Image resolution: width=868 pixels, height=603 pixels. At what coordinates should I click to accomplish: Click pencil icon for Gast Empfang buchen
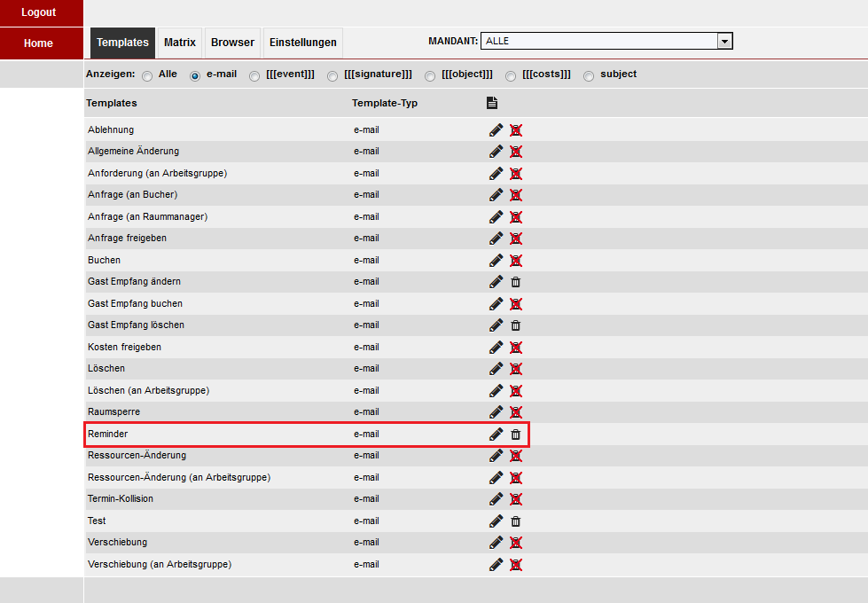tap(496, 304)
